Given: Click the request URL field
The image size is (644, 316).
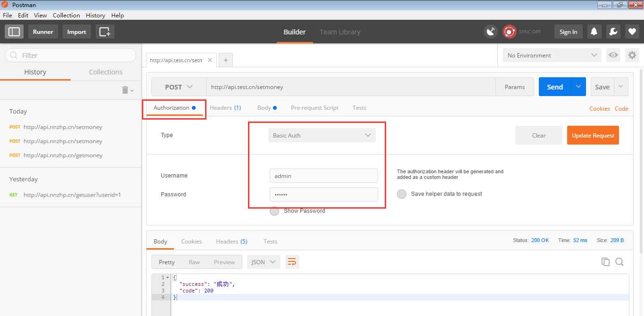Looking at the screenshot, I should tap(351, 87).
